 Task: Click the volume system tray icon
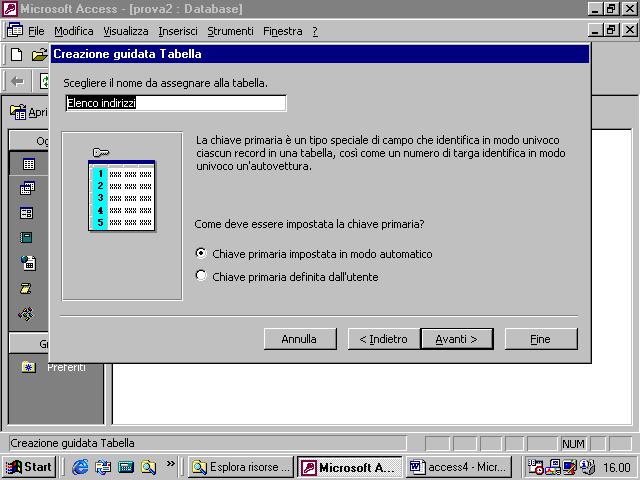[588, 467]
